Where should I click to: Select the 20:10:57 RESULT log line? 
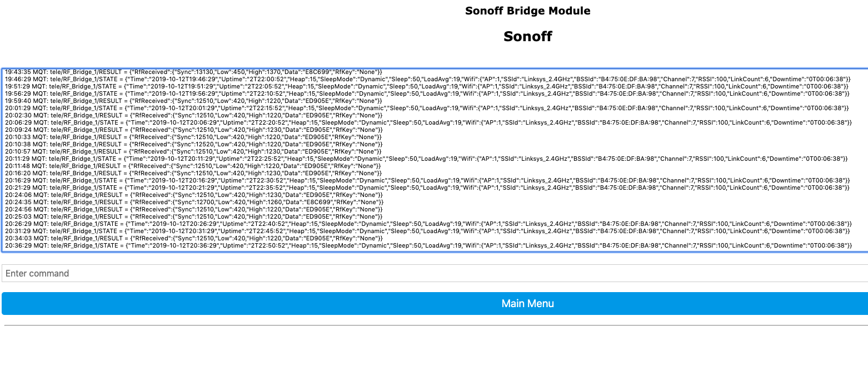coord(193,151)
